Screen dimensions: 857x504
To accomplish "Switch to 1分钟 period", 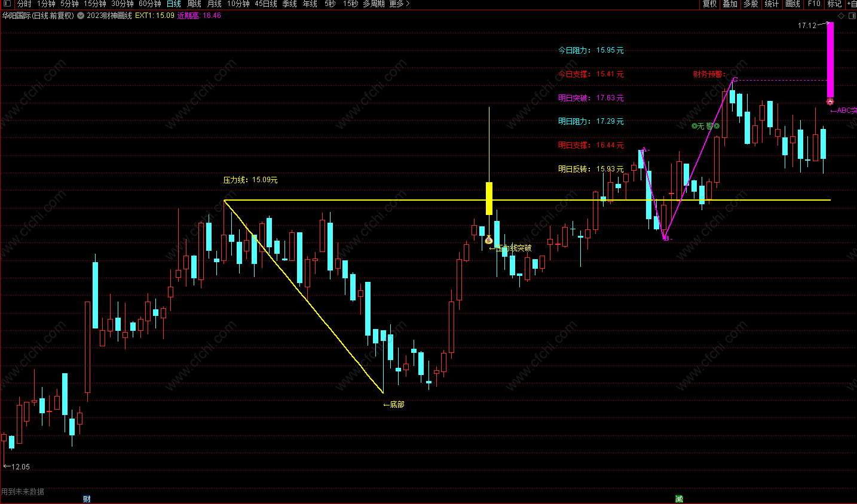I will 46,4.
